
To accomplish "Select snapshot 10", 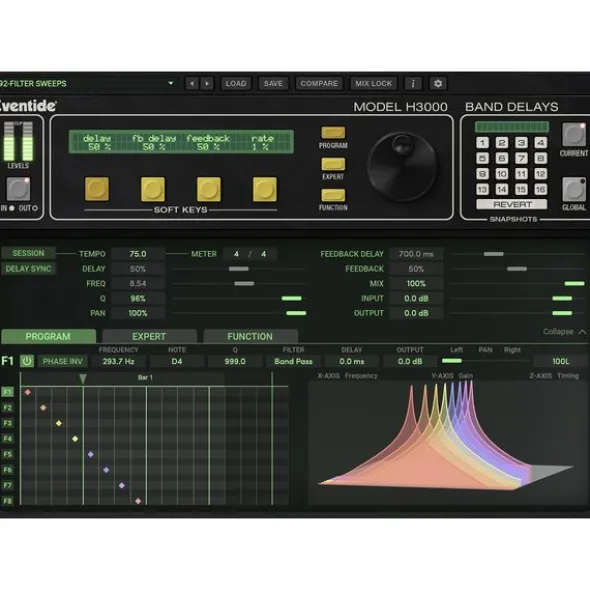I will click(502, 174).
